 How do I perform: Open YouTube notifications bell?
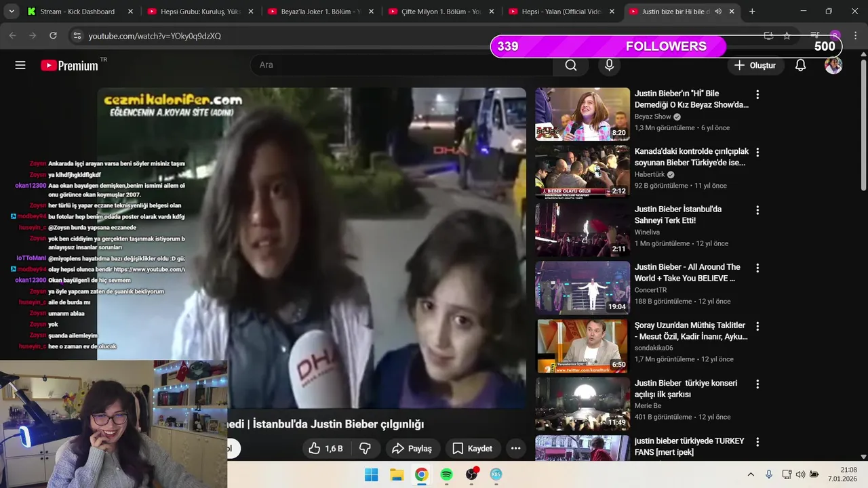pyautogui.click(x=800, y=65)
